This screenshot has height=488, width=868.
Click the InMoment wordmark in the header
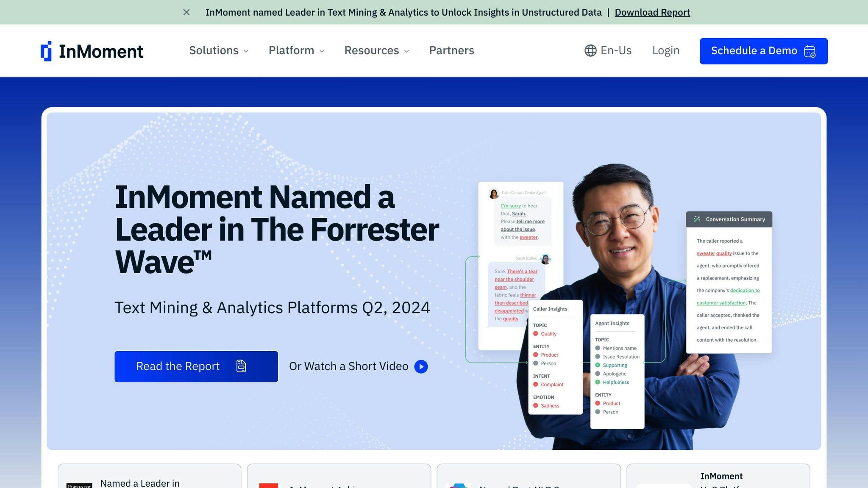click(x=101, y=51)
